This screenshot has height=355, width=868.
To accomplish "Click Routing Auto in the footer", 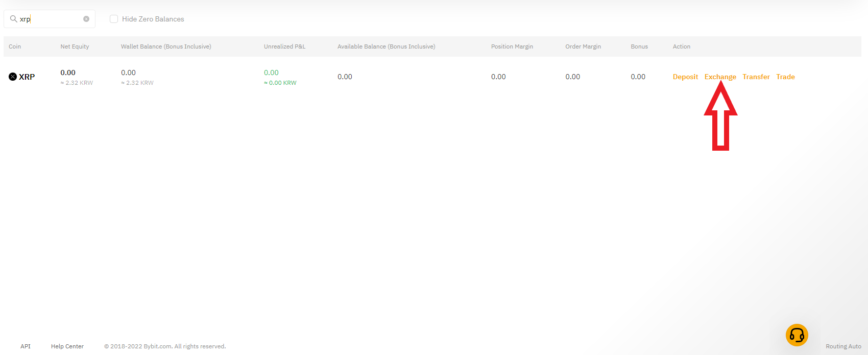I will pos(843,346).
